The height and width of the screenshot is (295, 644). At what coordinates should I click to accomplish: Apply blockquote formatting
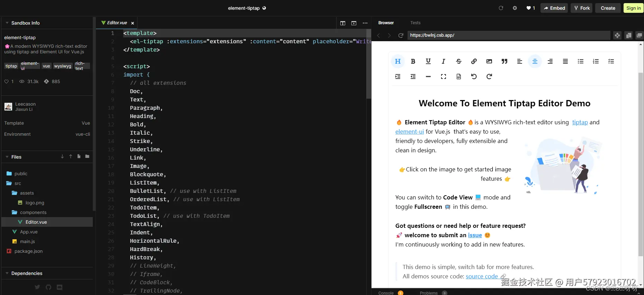(x=504, y=61)
